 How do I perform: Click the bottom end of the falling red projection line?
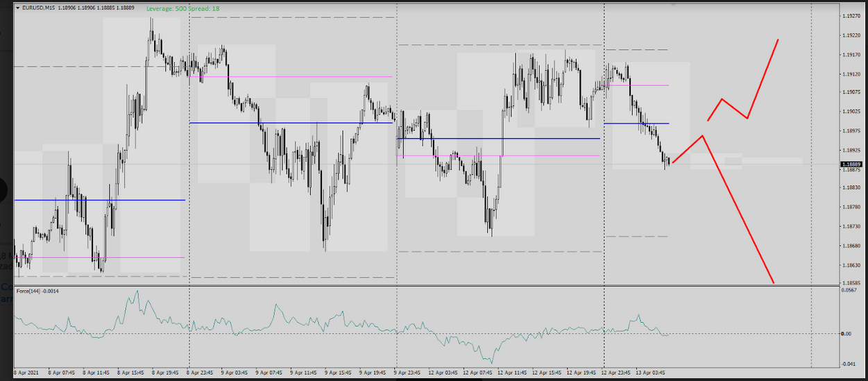point(773,282)
